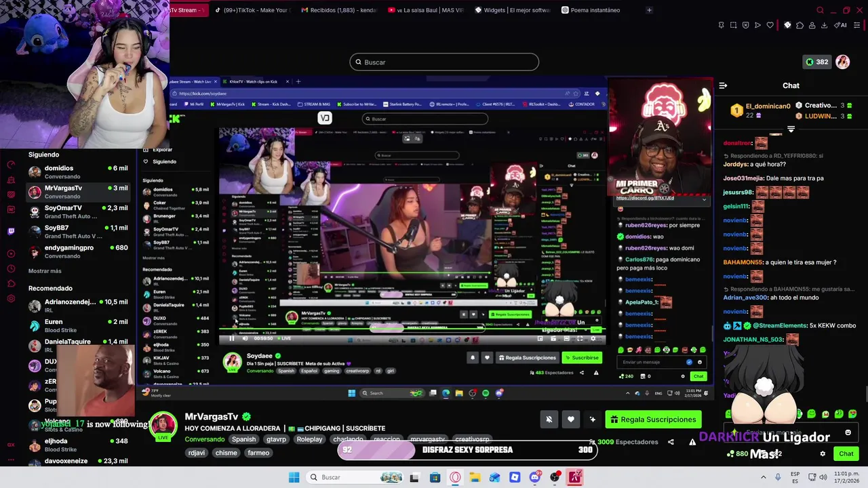Open the Opera sidebar settings gear
This screenshot has width=868, height=488.
pyautogui.click(x=11, y=298)
